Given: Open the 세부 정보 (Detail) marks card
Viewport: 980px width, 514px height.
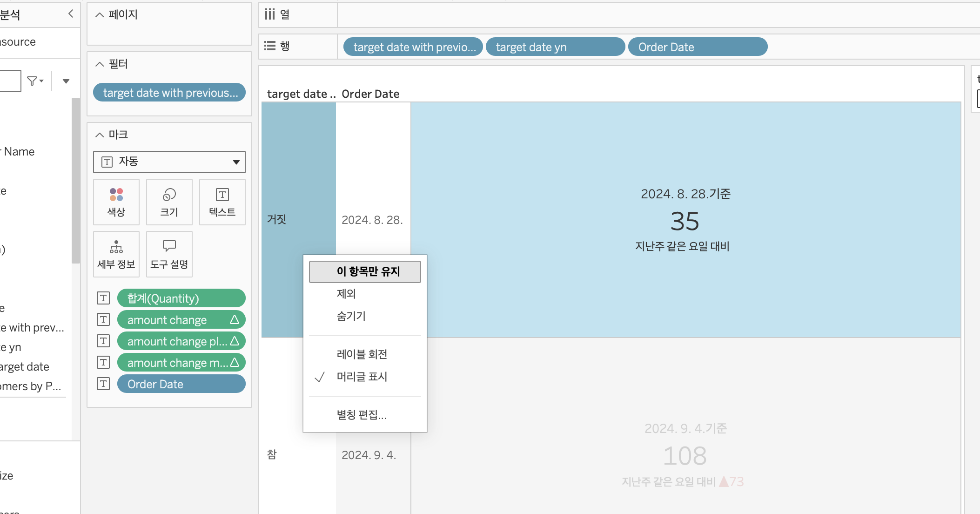Looking at the screenshot, I should point(116,254).
